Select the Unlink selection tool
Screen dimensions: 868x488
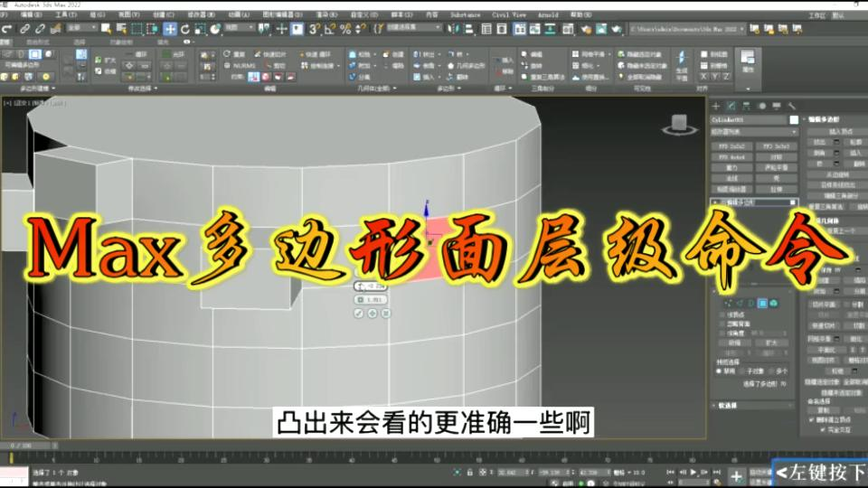41,29
